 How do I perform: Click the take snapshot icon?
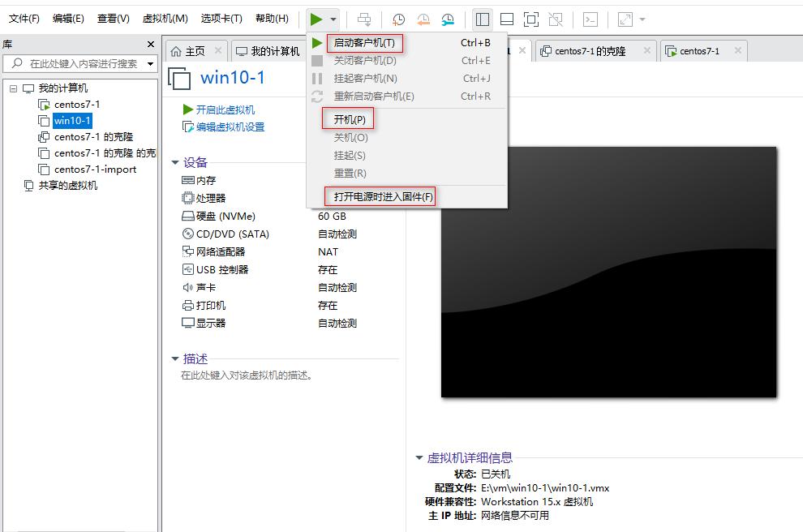(x=398, y=19)
